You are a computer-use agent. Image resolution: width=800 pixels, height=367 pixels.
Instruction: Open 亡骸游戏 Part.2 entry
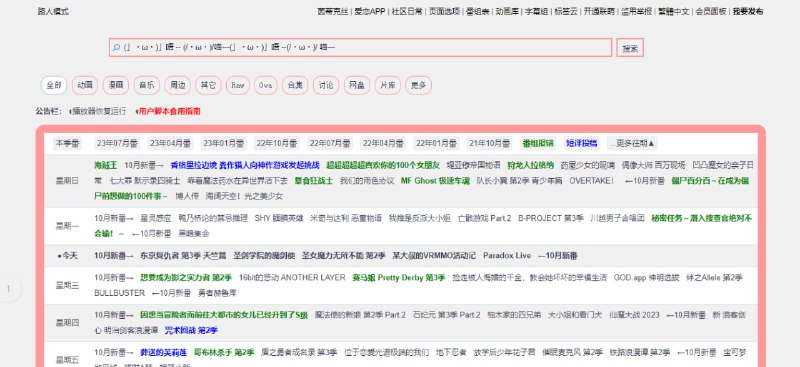point(484,218)
